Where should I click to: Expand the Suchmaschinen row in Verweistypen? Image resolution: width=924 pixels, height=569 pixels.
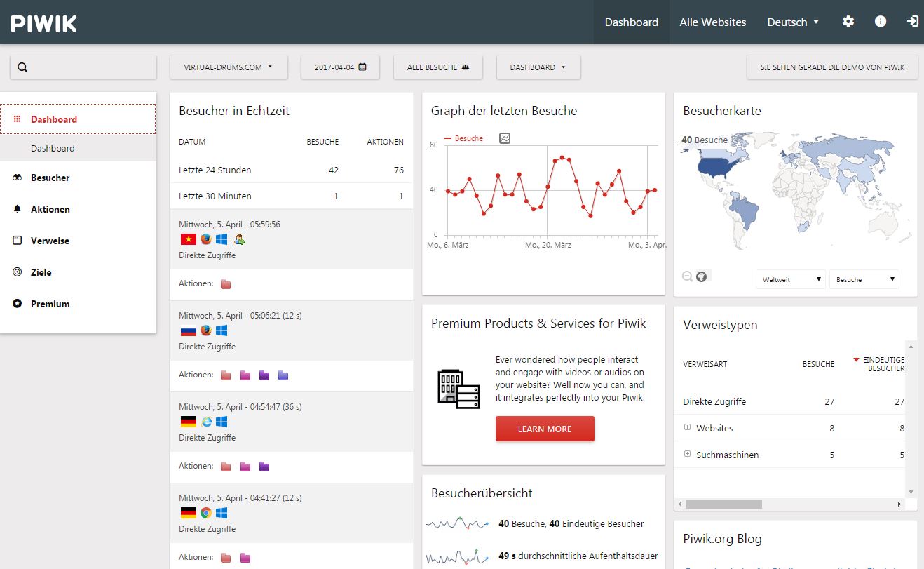click(x=688, y=454)
